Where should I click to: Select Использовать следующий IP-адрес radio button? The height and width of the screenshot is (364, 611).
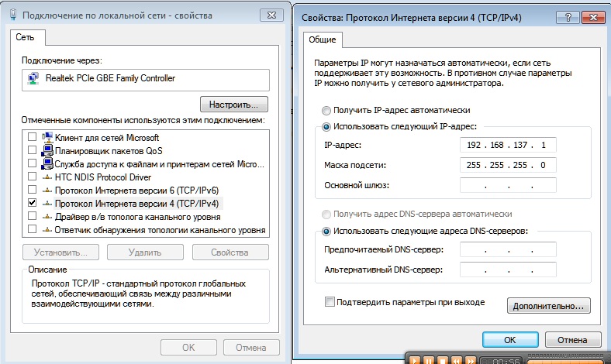click(326, 127)
